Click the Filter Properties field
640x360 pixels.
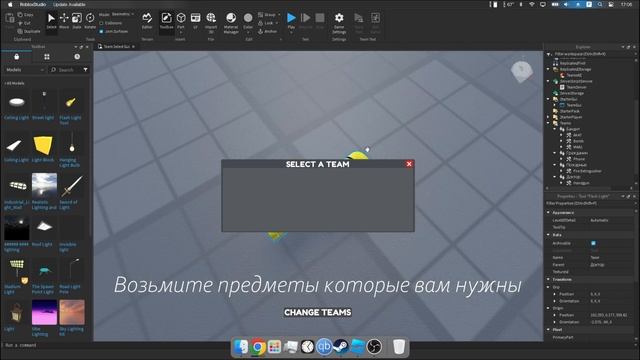tap(590, 203)
